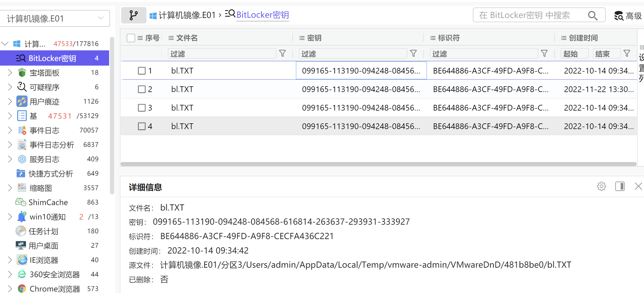Image resolution: width=644 pixels, height=293 pixels.
Task: Select BitLocker密钥 in the sidebar
Action: tap(52, 58)
